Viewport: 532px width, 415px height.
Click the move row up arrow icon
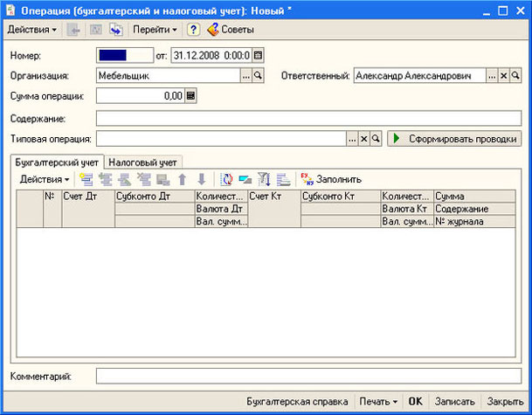click(x=183, y=179)
